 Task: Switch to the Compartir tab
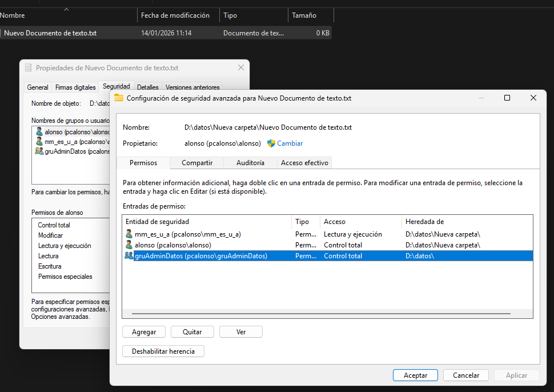tap(197, 163)
